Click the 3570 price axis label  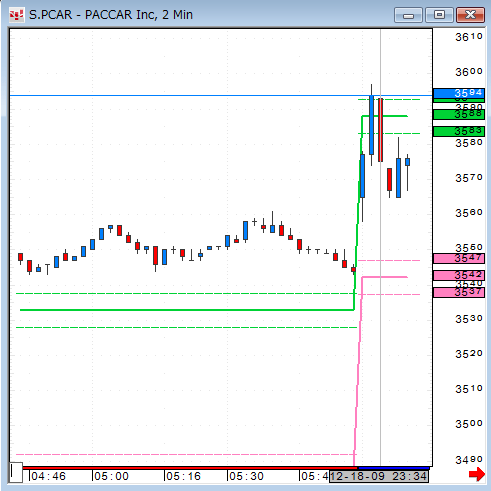(469, 178)
